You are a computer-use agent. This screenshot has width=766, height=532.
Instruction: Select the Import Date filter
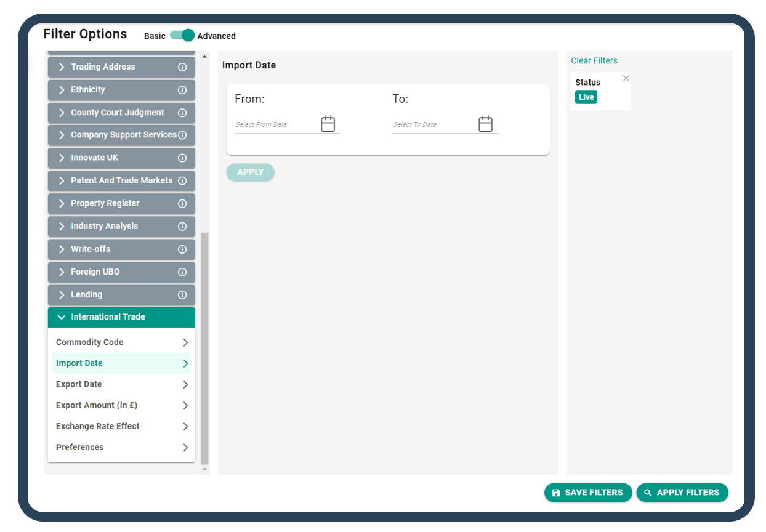pos(121,363)
